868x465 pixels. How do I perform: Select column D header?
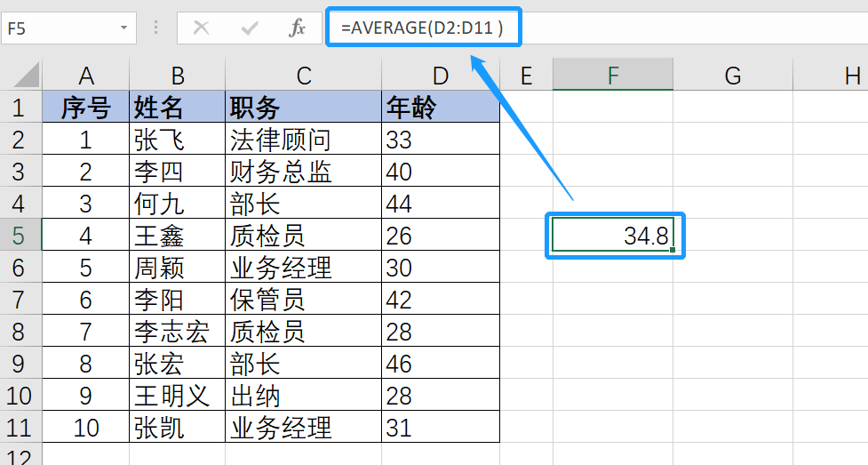pyautogui.click(x=441, y=75)
